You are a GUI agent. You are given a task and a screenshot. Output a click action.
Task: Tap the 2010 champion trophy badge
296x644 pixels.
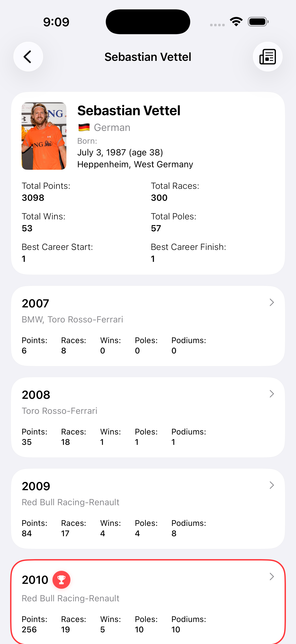(x=61, y=580)
